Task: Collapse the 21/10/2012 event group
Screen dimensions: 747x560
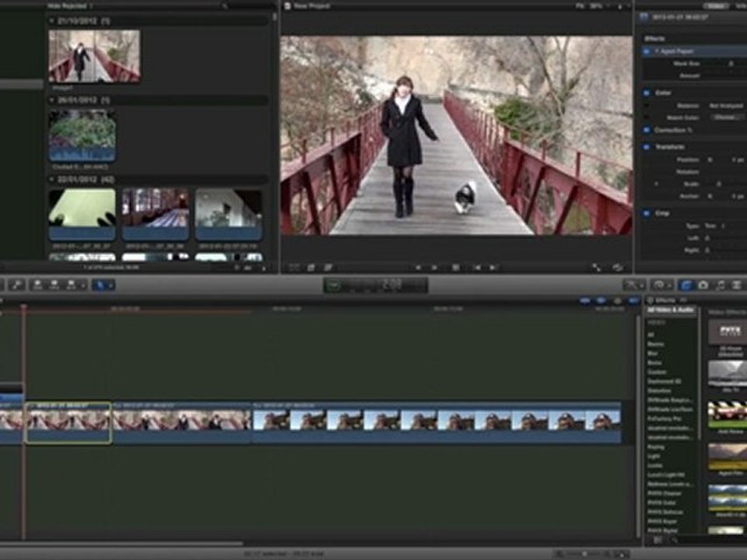Action: 52,20
